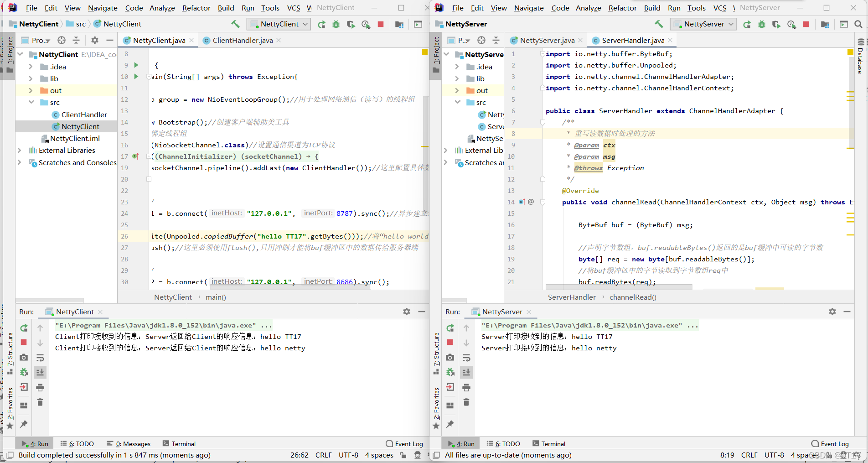Image resolution: width=868 pixels, height=463 pixels.
Task: Expand out folder in NettyClient tree
Action: pos(31,90)
